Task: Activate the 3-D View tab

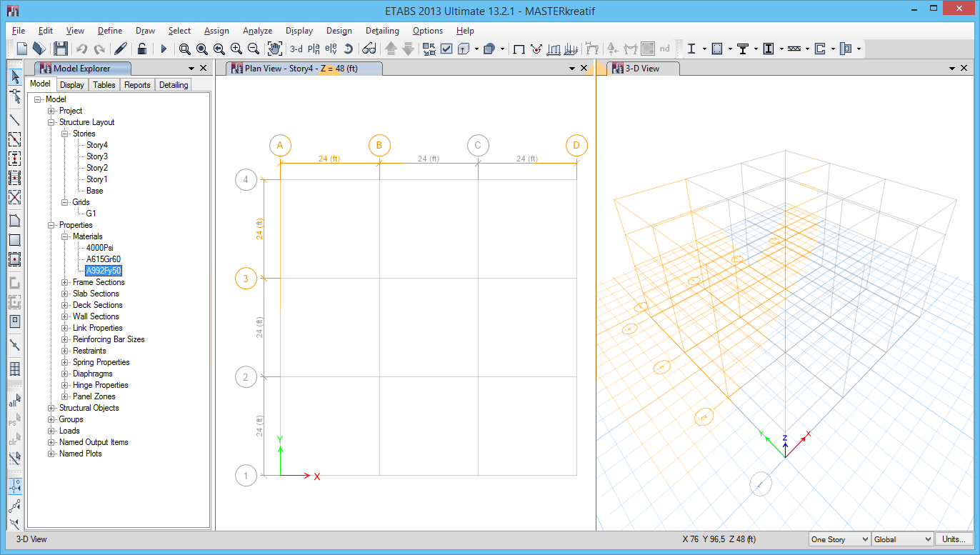Action: (x=643, y=69)
